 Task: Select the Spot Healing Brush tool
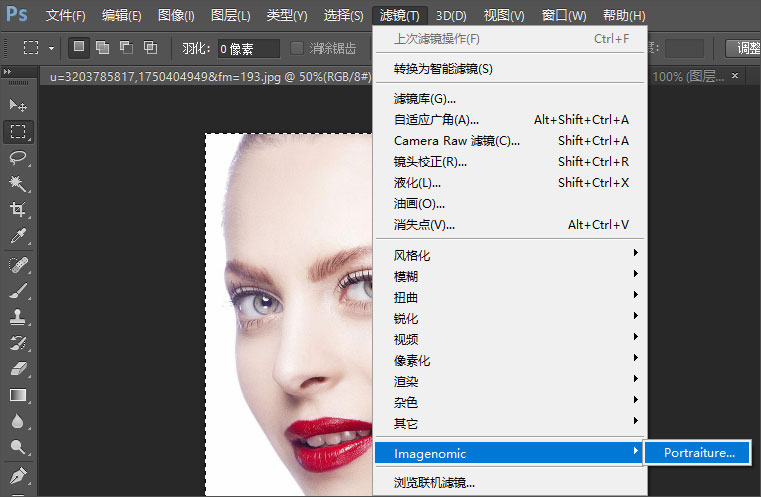[18, 265]
